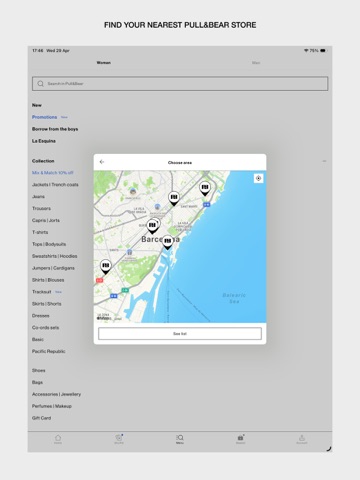Open the Promotions link

coord(44,117)
